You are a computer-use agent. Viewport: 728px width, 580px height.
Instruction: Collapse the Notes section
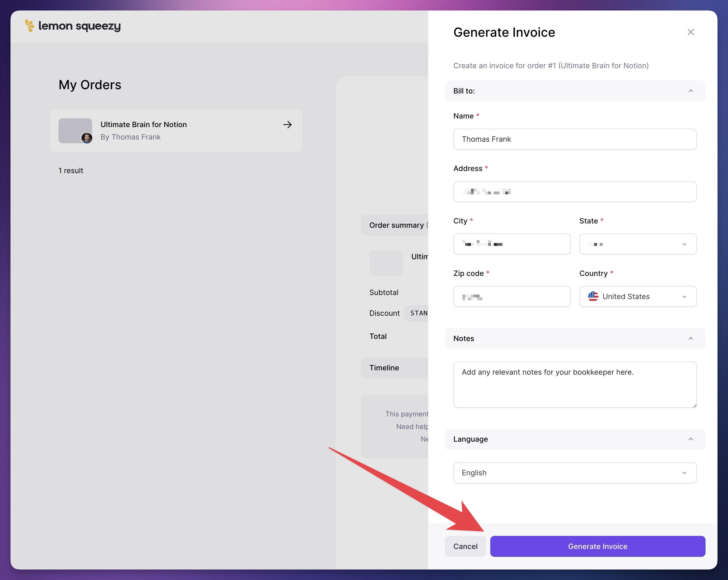point(691,338)
